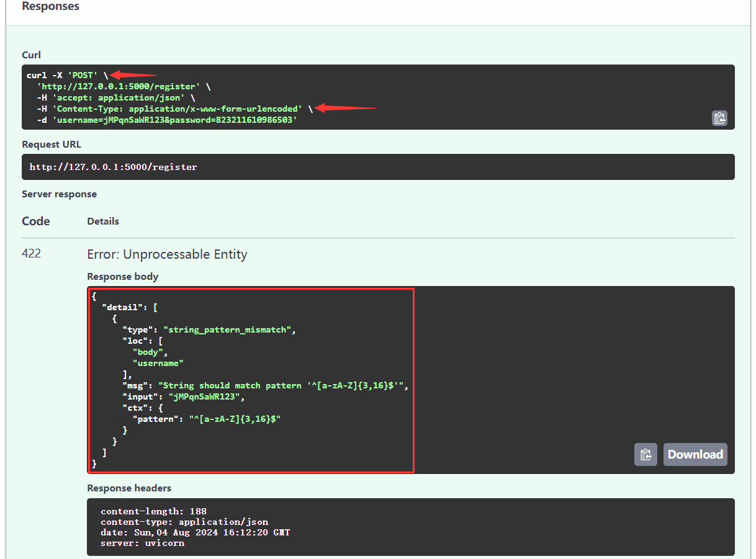
Task: Select the 422 status code
Action: click(32, 254)
